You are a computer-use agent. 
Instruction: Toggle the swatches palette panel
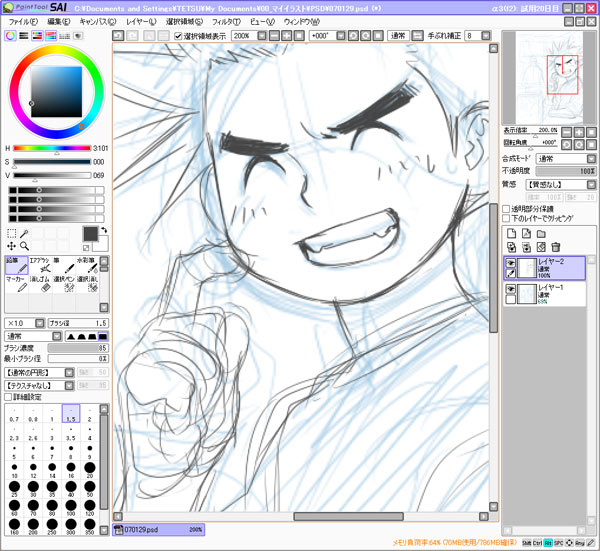pyautogui.click(x=64, y=36)
